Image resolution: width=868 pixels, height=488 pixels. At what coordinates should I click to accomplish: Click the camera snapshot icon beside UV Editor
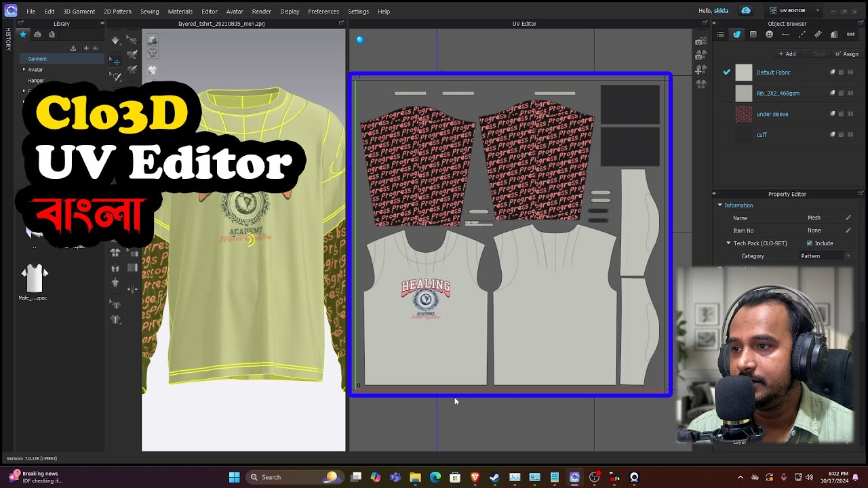click(x=701, y=41)
